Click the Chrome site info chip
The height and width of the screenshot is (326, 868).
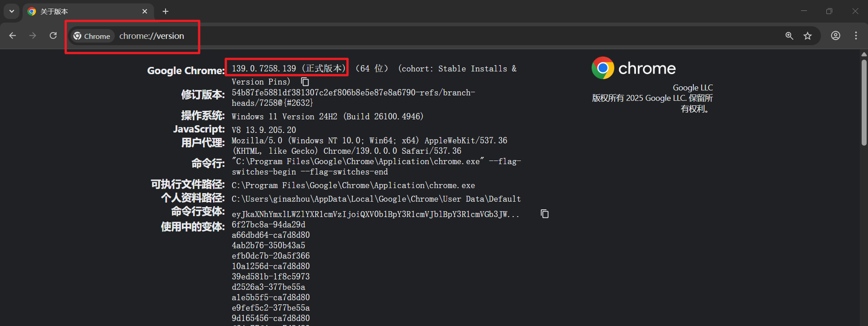pyautogui.click(x=92, y=36)
